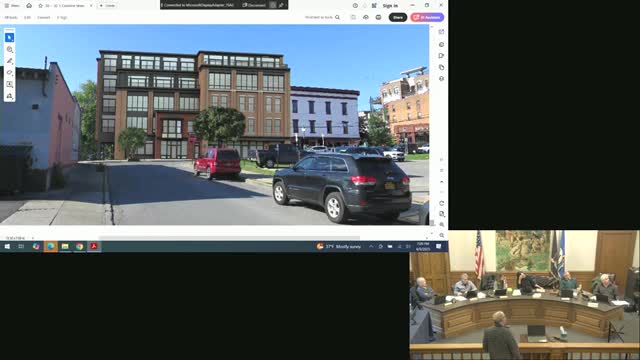Click the cloud upload icon
The image size is (640, 360).
[366, 17]
